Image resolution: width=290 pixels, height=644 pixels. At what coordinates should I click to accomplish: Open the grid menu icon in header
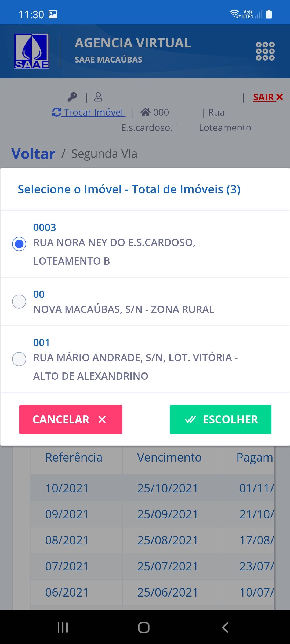pos(265,51)
